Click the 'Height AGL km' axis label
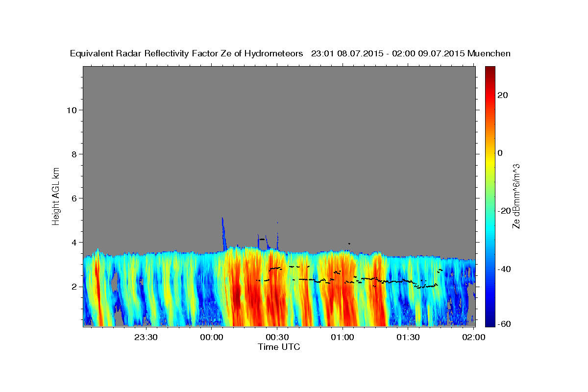 click(x=56, y=196)
